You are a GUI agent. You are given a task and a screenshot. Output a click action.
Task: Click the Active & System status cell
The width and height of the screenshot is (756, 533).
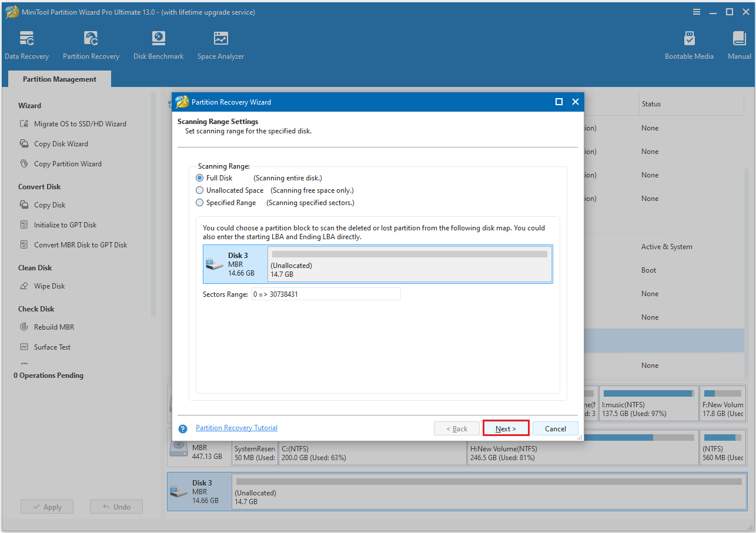point(667,247)
